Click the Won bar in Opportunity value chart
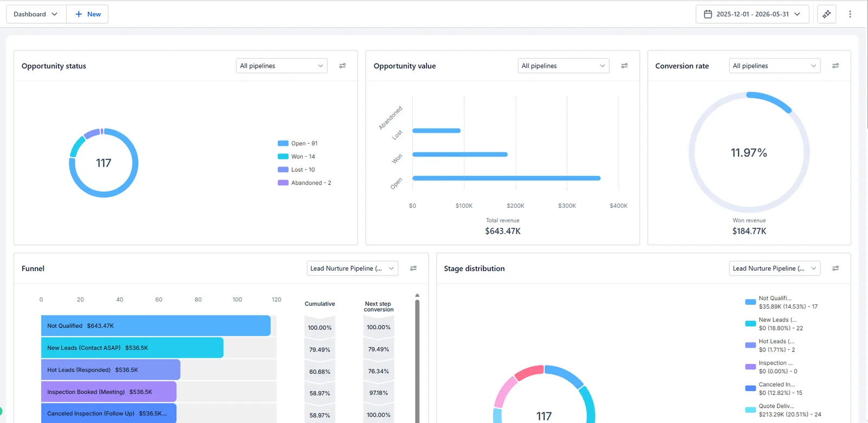Image resolution: width=868 pixels, height=423 pixels. point(460,155)
